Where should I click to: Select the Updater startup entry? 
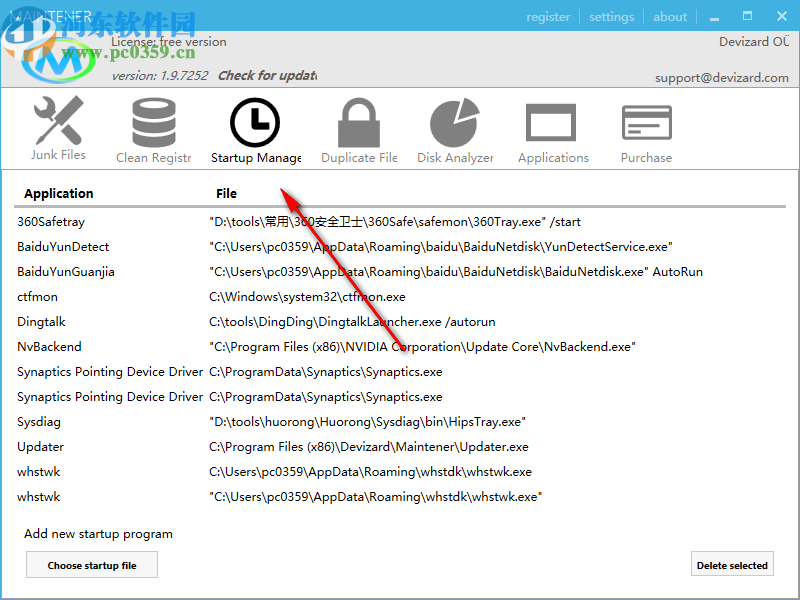(40, 447)
